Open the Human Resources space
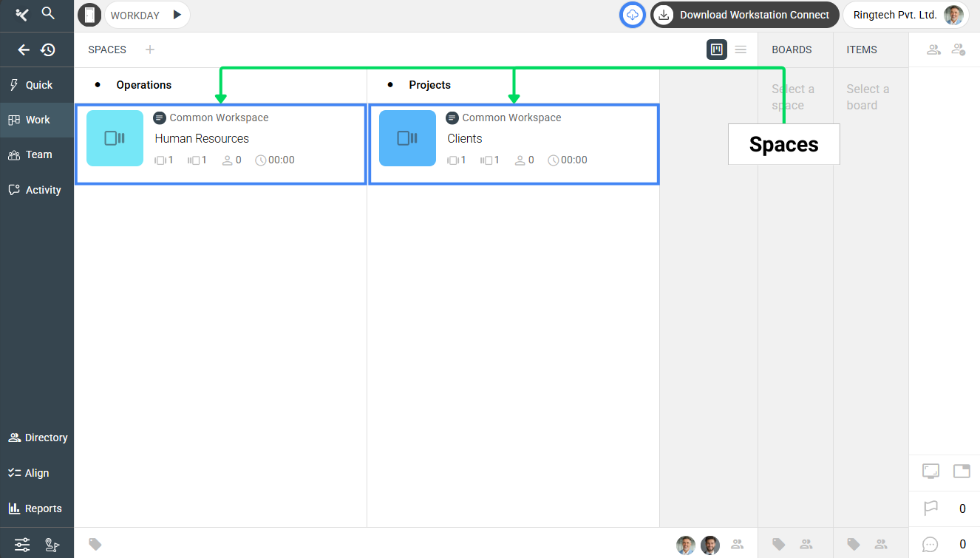The width and height of the screenshot is (980, 558). [202, 139]
